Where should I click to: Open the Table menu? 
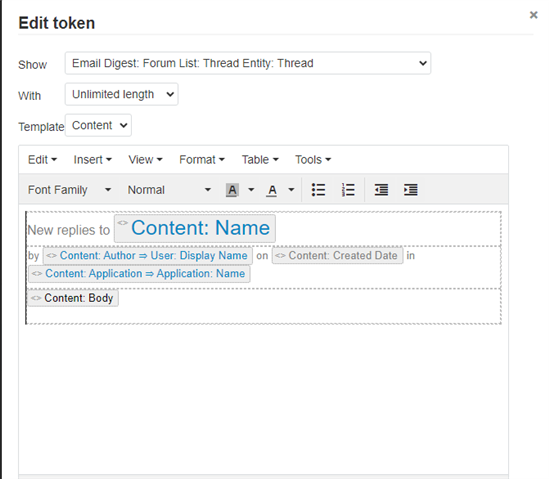click(x=260, y=160)
